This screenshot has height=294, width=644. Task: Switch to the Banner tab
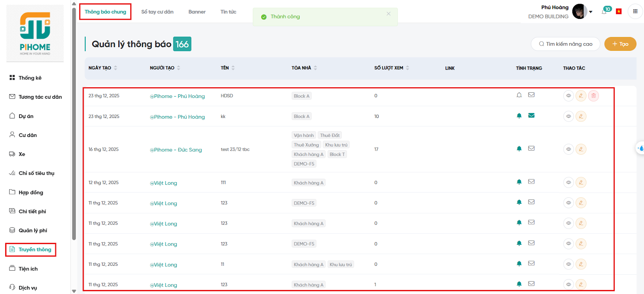pyautogui.click(x=197, y=12)
